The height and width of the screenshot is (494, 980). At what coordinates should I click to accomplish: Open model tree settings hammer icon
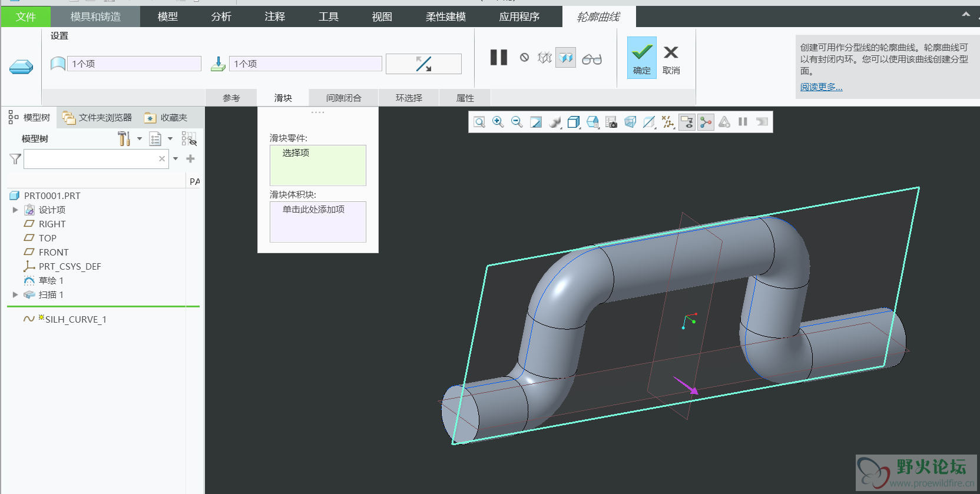[124, 139]
